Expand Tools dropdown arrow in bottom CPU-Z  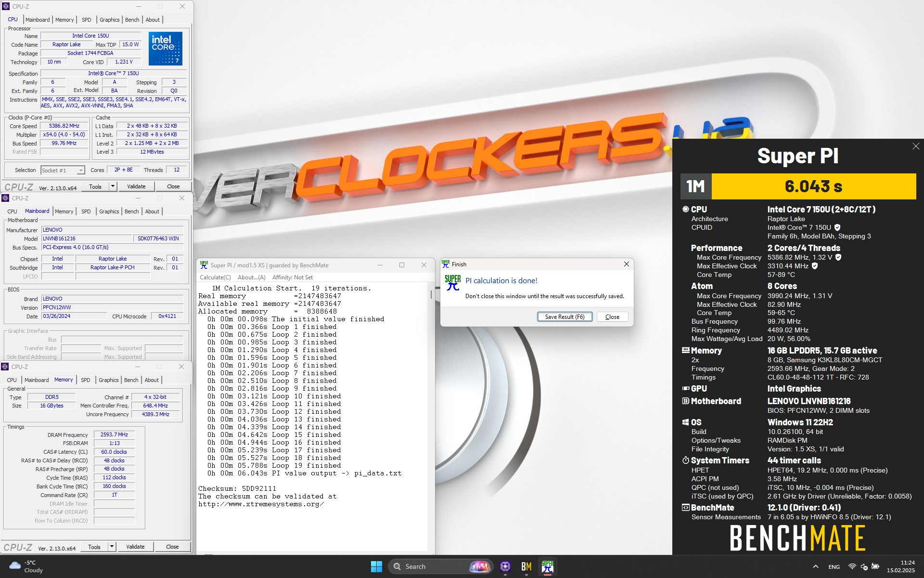pos(112,547)
